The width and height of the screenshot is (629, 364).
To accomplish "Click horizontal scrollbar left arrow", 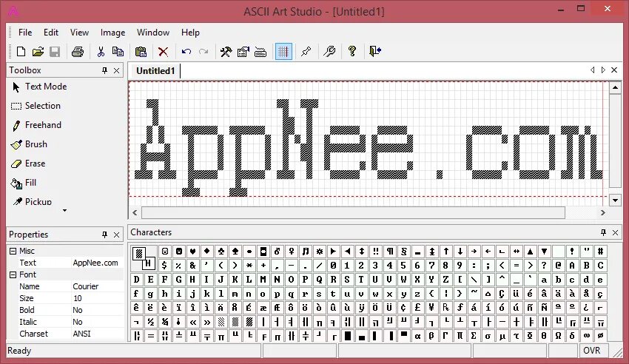I will coord(135,213).
